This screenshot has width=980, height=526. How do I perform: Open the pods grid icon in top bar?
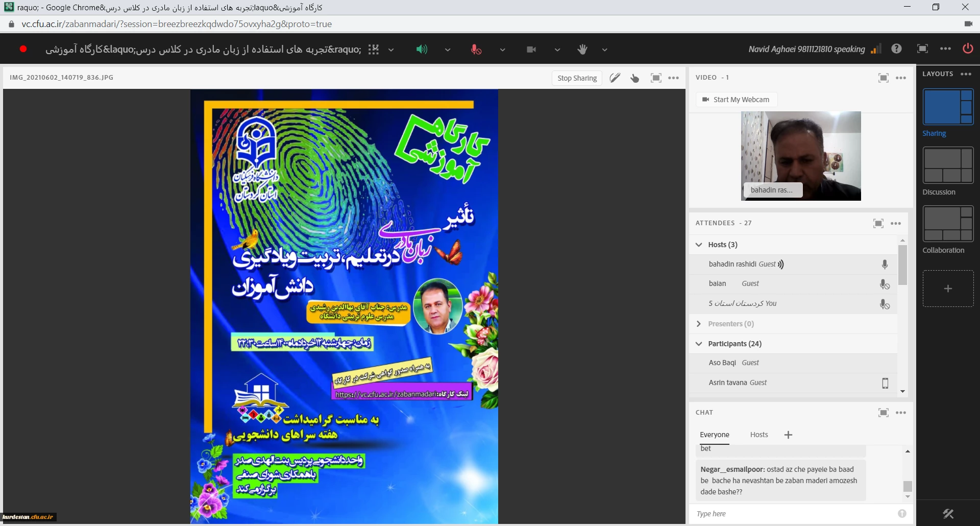point(374,50)
